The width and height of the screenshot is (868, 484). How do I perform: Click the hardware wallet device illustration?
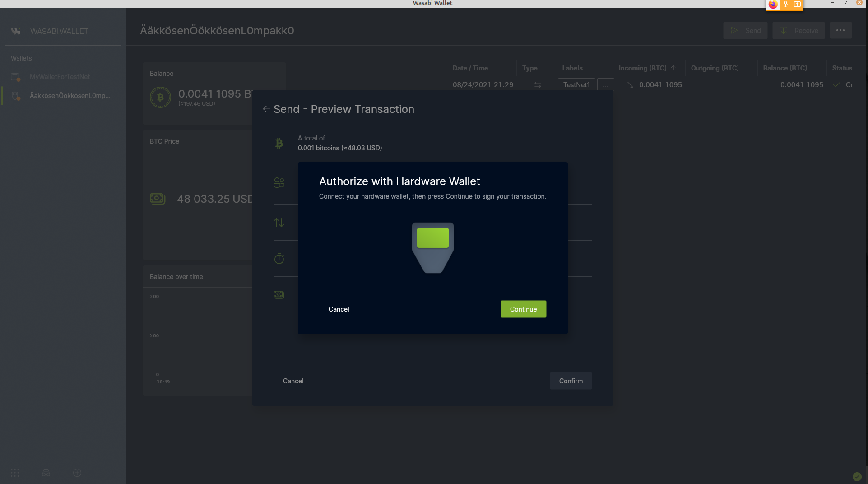tap(432, 247)
